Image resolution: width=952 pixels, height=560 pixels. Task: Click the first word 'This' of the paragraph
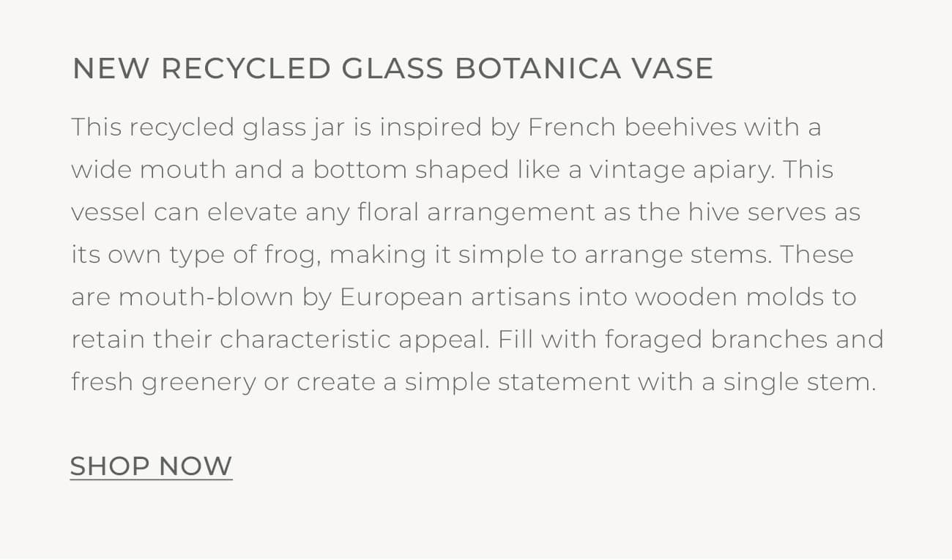pyautogui.click(x=92, y=127)
